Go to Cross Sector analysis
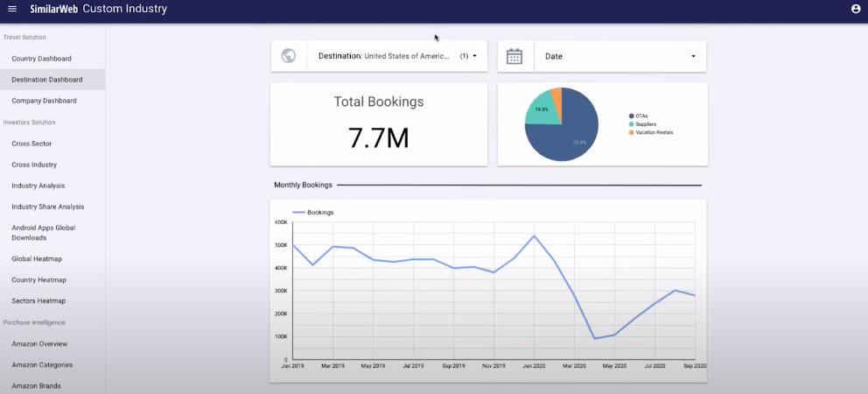This screenshot has height=394, width=868. pos(31,144)
